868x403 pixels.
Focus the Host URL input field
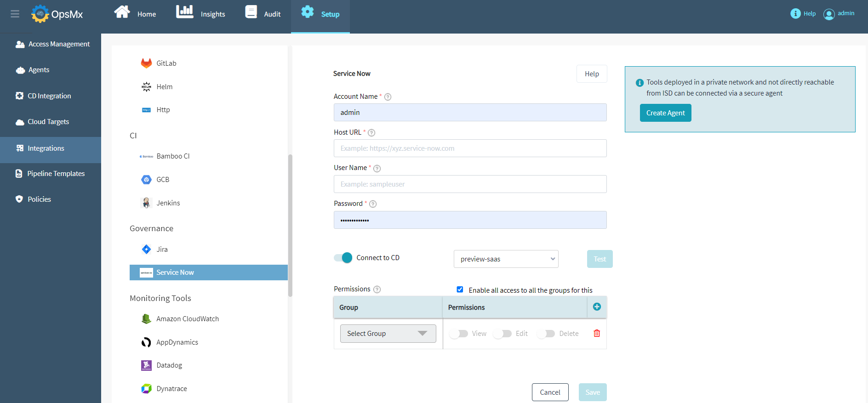point(470,148)
